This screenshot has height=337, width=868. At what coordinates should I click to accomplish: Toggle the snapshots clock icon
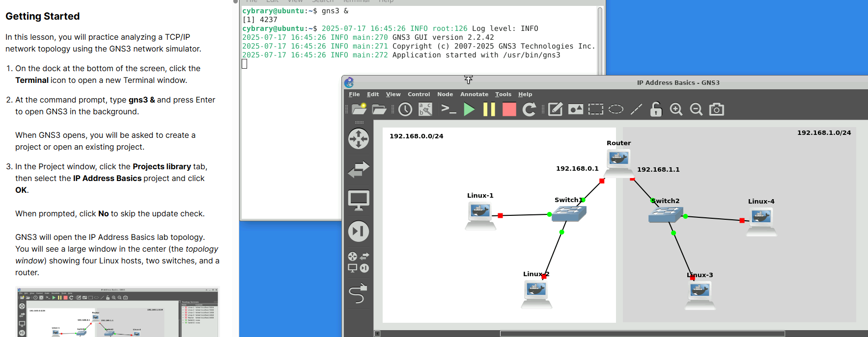pos(405,109)
